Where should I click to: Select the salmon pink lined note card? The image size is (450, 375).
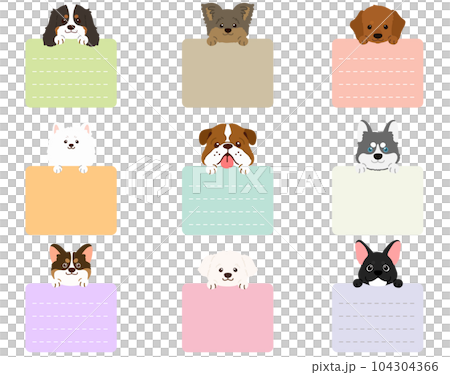[x=377, y=73]
